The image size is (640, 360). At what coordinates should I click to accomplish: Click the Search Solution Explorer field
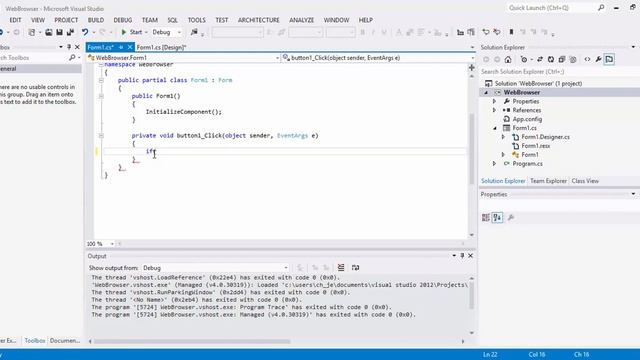pos(559,71)
